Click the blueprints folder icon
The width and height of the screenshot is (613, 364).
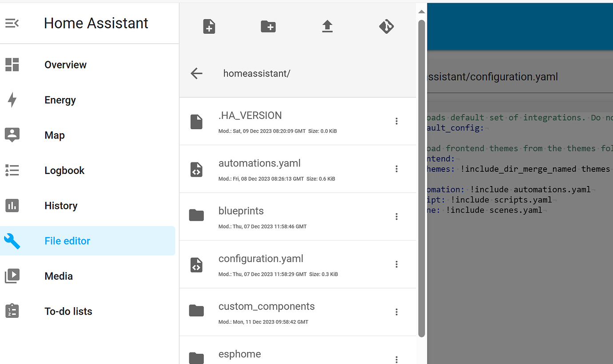[196, 215]
